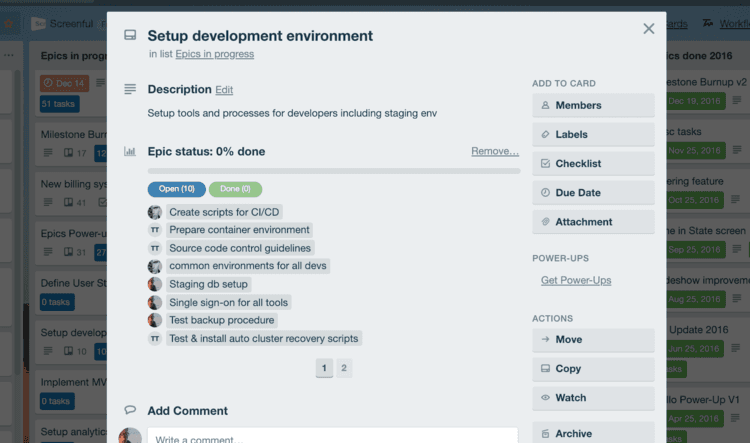
Task: Open the Due Date picker
Action: pos(593,193)
